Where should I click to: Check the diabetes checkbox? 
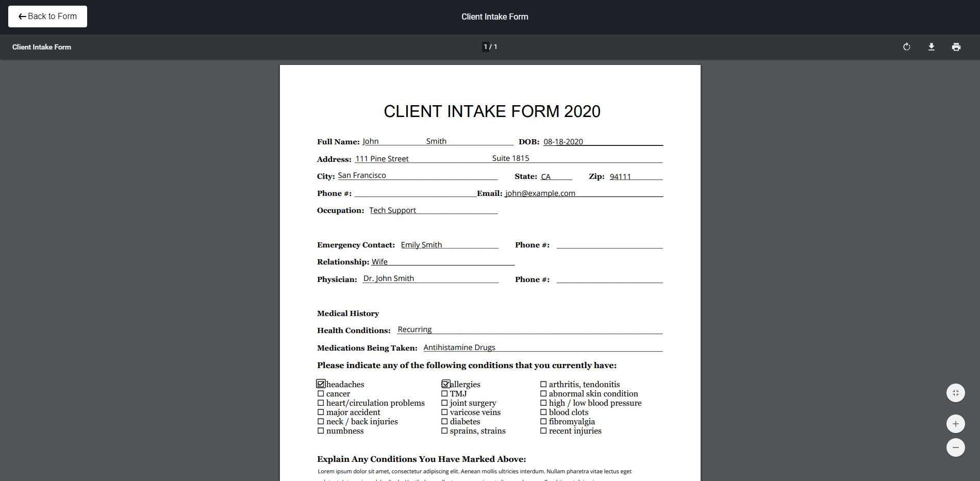coord(444,422)
